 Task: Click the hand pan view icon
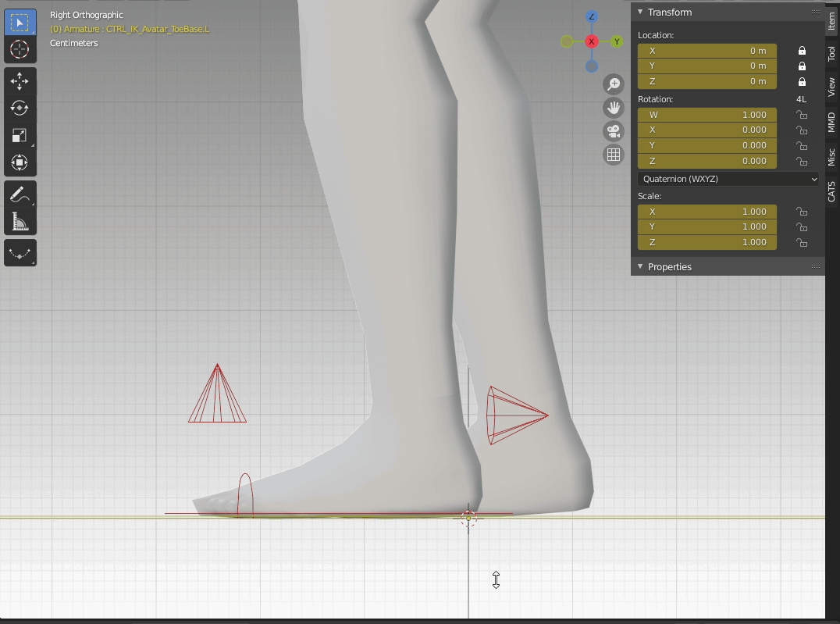(x=614, y=108)
